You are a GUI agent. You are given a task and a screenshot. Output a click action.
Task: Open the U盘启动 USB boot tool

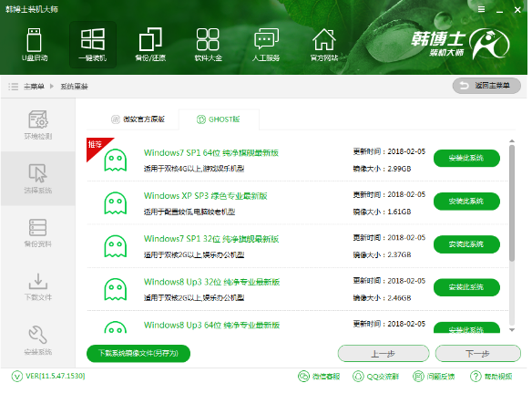pos(35,44)
